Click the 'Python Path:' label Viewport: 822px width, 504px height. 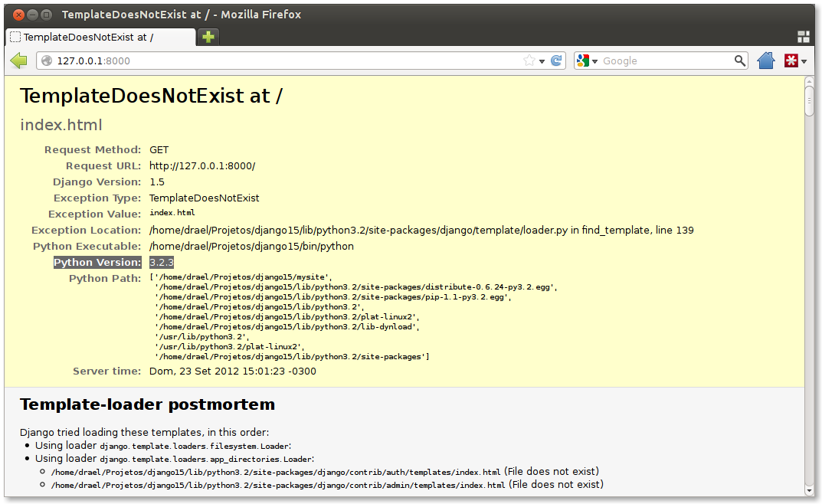(x=105, y=279)
